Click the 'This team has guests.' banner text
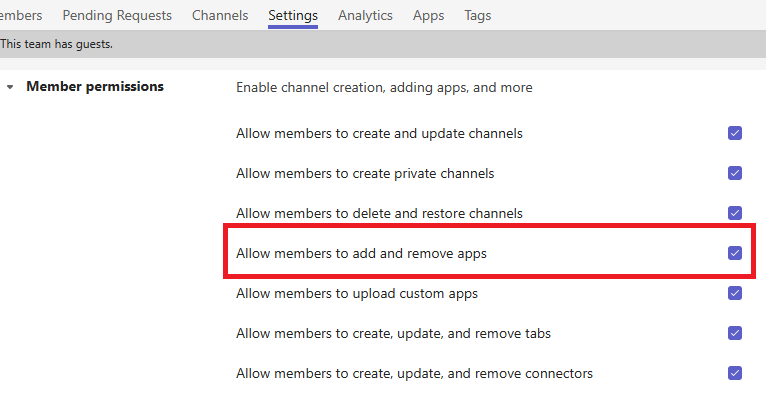 coord(56,44)
